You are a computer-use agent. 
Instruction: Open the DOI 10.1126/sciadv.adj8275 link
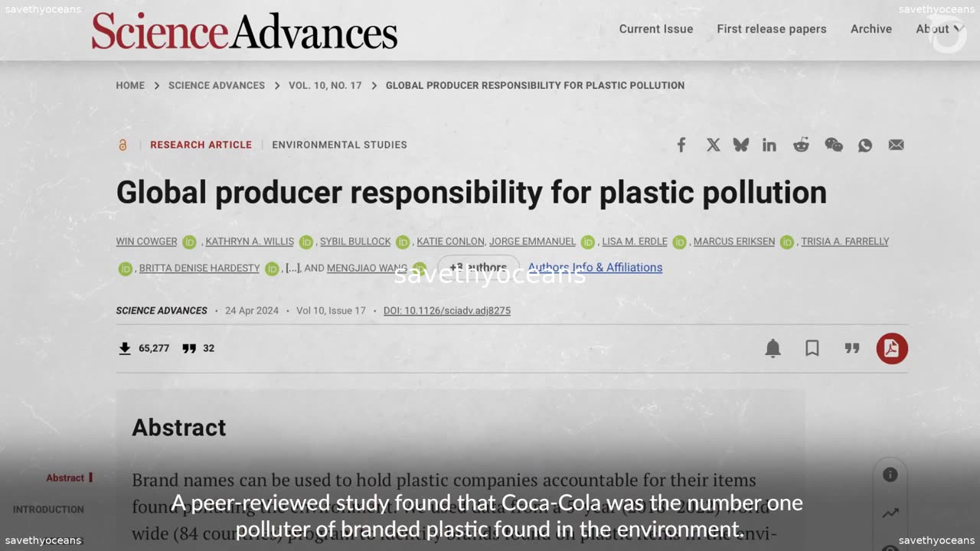tap(447, 311)
